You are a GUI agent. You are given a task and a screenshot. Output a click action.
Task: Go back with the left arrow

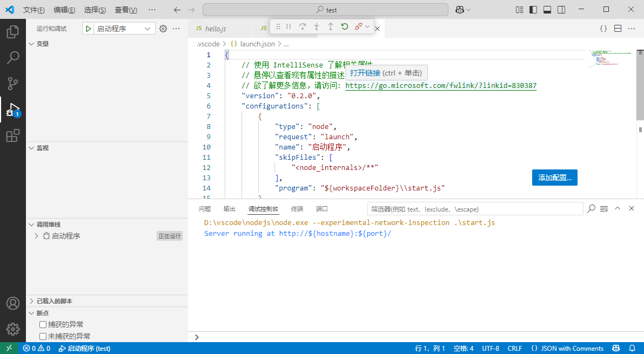click(177, 10)
